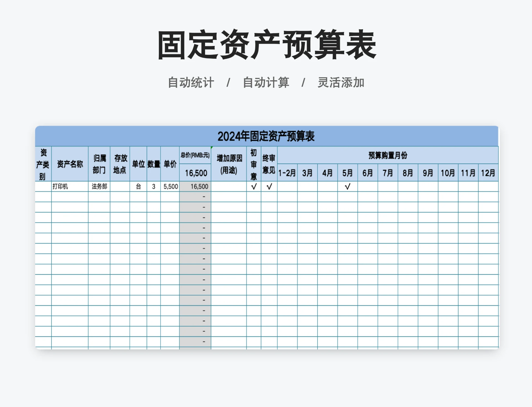532x407 pixels.
Task: Select the empty 存放地点 cell in first row
Action: 120,186
